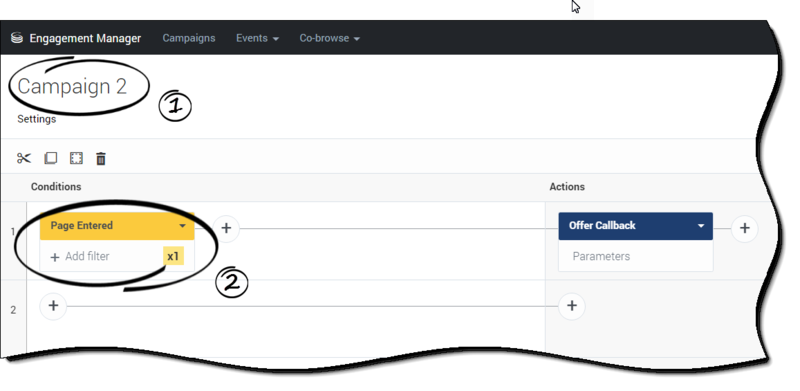Image resolution: width=800 pixels, height=391 pixels.
Task: Add a condition in row 2
Action: tap(53, 306)
